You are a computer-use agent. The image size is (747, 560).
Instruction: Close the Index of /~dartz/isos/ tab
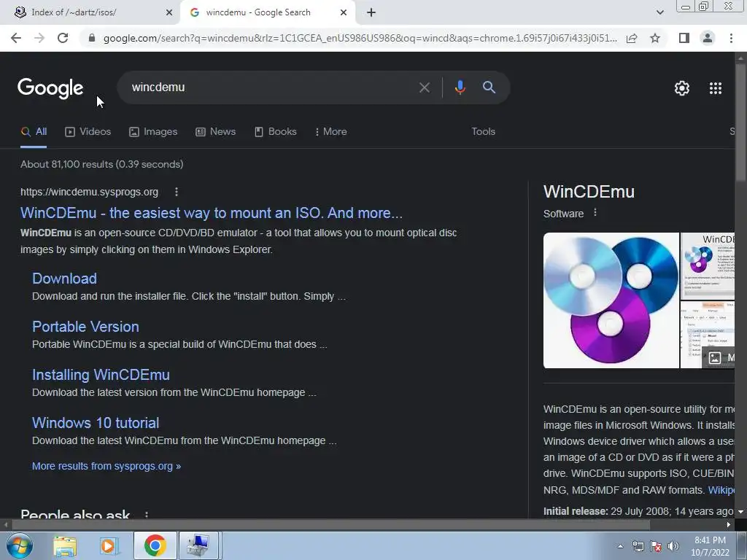click(169, 12)
